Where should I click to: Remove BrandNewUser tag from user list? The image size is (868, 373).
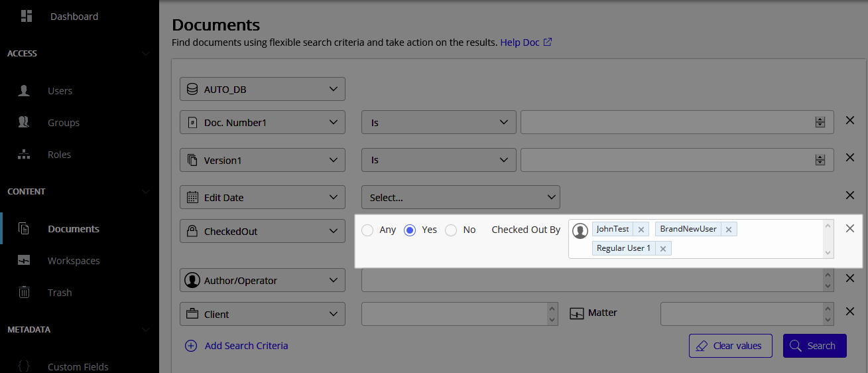click(728, 230)
